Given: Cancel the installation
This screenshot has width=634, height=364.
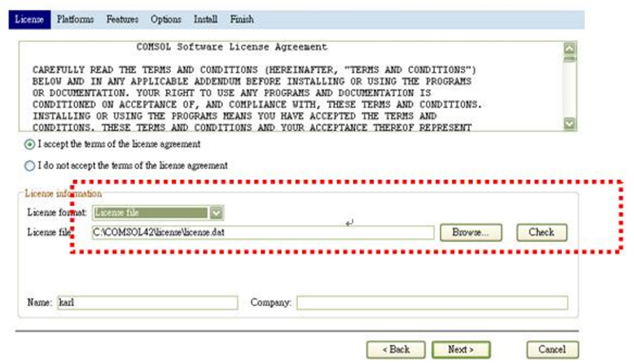Looking at the screenshot, I should [x=553, y=349].
